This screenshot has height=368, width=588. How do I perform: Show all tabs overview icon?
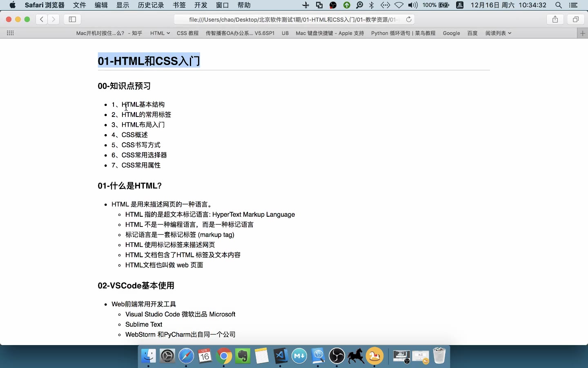(576, 19)
